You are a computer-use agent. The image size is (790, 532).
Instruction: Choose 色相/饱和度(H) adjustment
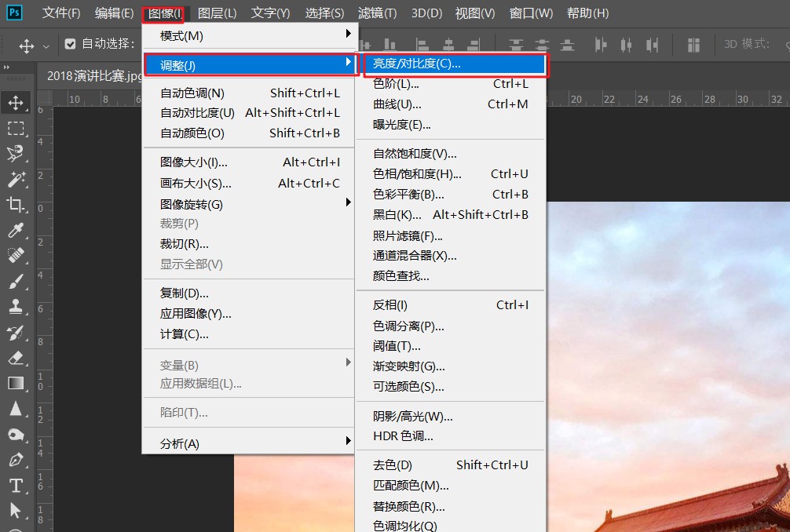pyautogui.click(x=451, y=174)
